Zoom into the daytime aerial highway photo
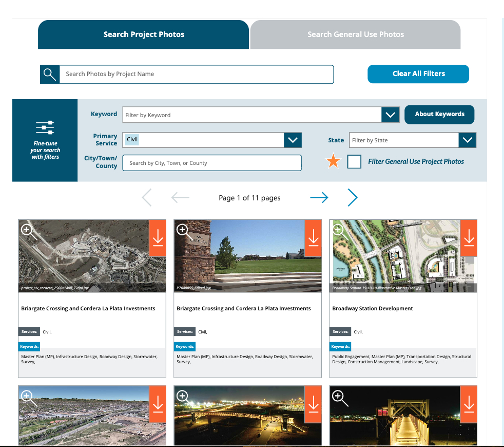Viewport: 504px width, 447px height. (x=29, y=398)
